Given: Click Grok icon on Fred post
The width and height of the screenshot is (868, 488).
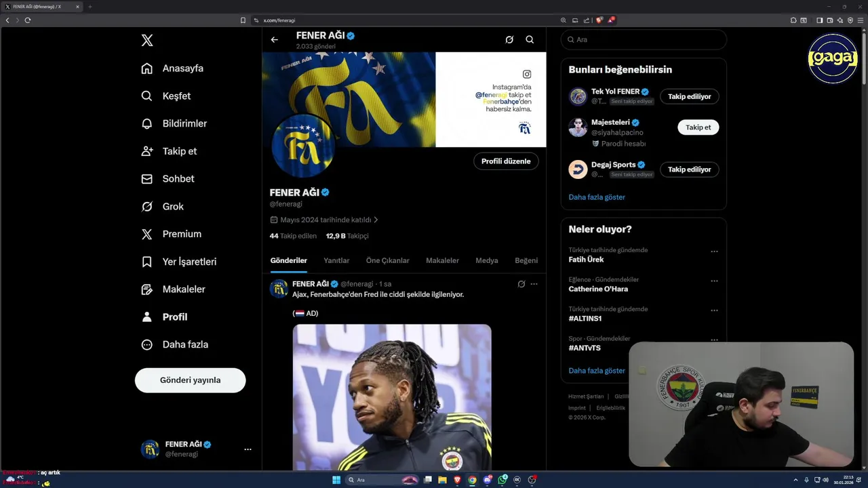Looking at the screenshot, I should [x=521, y=284].
